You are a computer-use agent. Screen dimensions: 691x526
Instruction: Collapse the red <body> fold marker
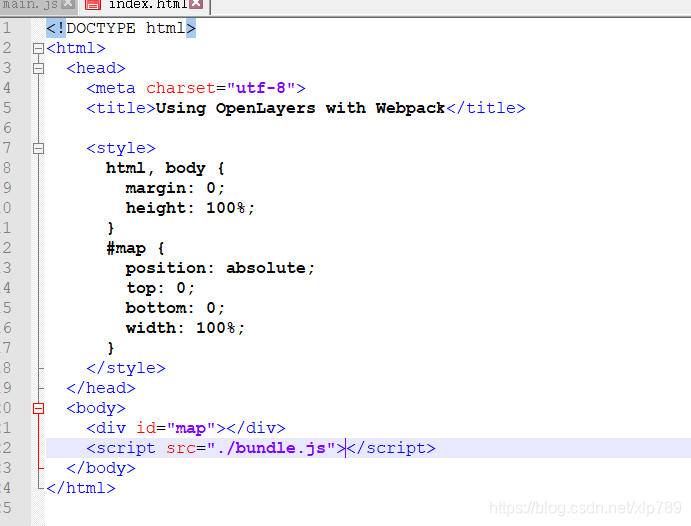38,408
